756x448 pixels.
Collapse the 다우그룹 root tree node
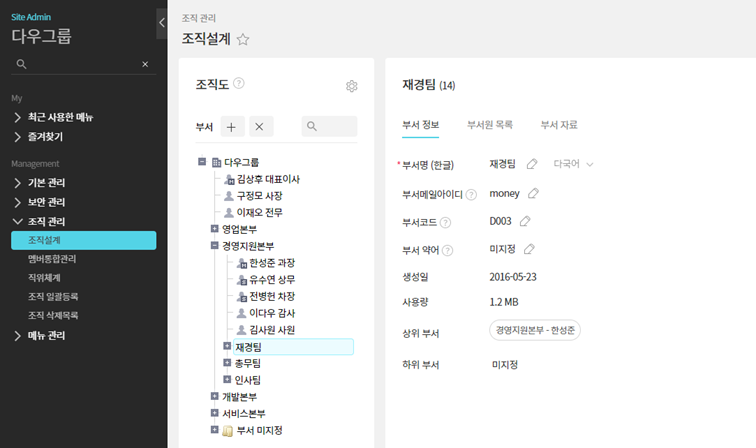[x=202, y=162]
